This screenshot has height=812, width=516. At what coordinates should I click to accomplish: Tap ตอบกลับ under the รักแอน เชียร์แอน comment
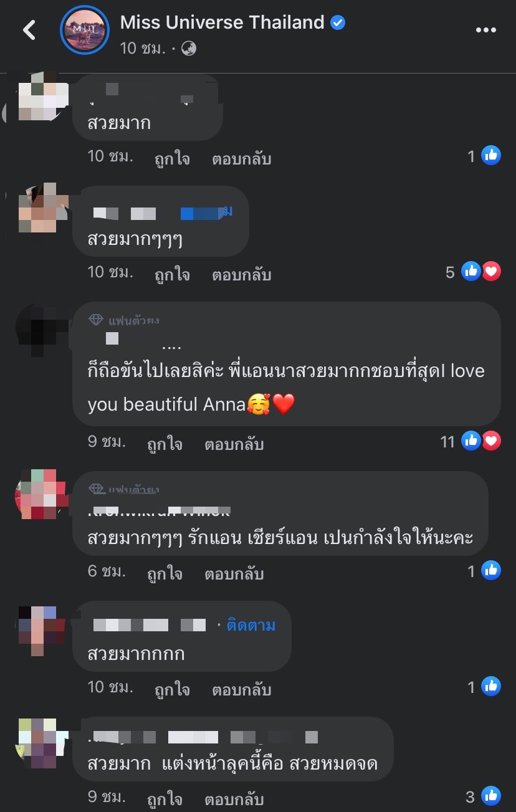(x=234, y=574)
